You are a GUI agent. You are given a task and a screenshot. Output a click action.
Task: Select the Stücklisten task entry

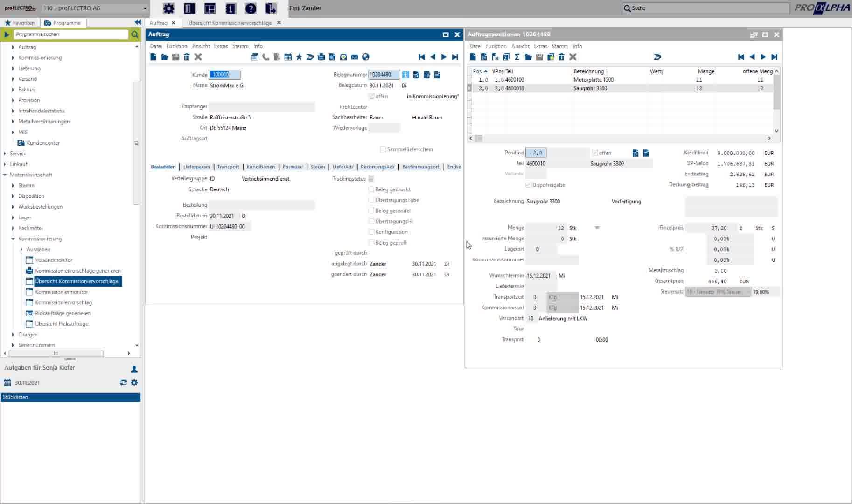tap(70, 397)
